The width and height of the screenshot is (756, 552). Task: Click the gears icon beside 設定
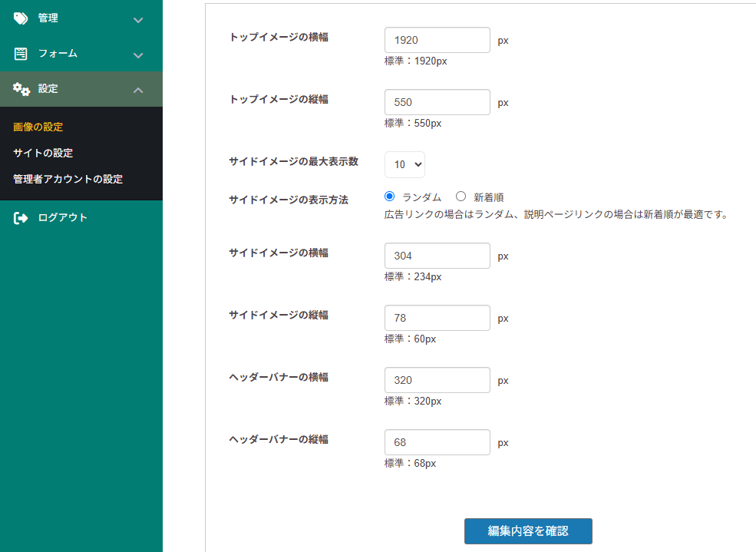pos(21,89)
